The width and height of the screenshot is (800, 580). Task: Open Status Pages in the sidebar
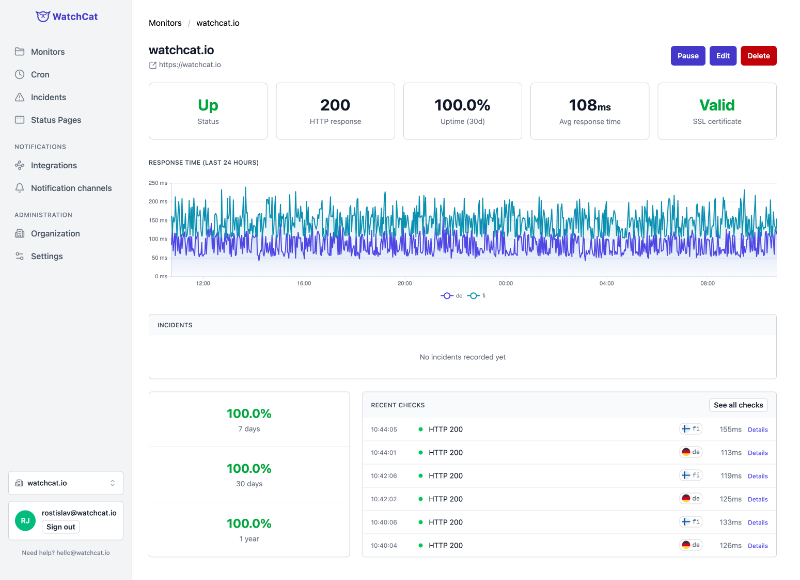pyautogui.click(x=56, y=120)
